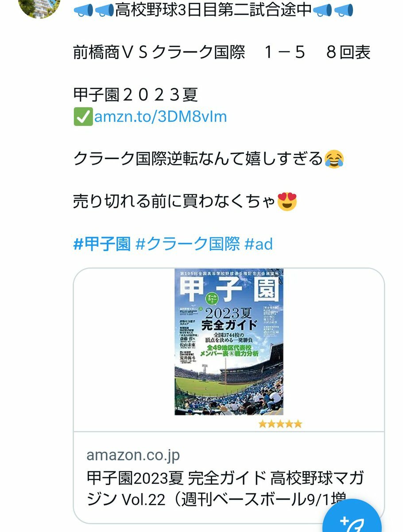Tap the text 甲子園２０２３夏
403x532 pixels.
point(136,95)
